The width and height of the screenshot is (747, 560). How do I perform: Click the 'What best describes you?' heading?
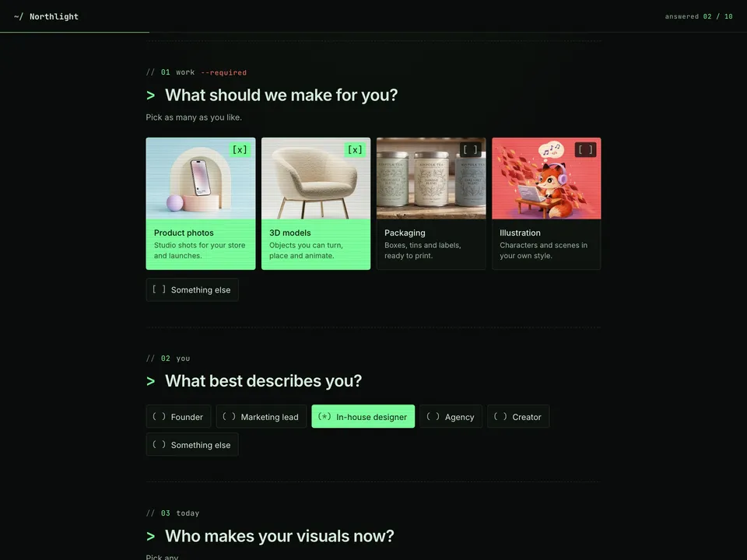click(264, 381)
